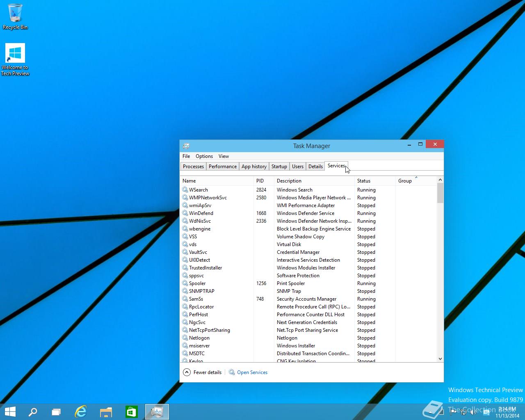This screenshot has height=420, width=525.
Task: Switch to the Users tab
Action: tap(298, 166)
